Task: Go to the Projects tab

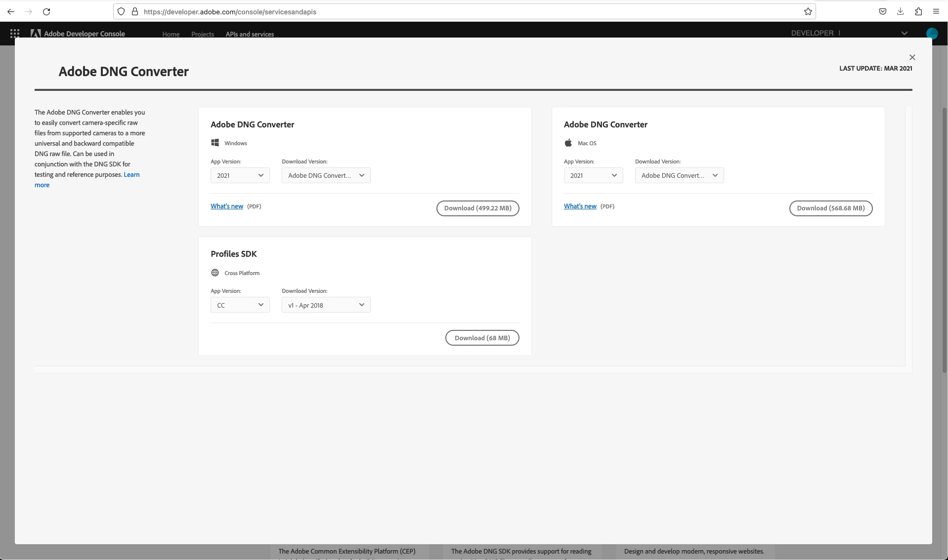Action: [203, 34]
